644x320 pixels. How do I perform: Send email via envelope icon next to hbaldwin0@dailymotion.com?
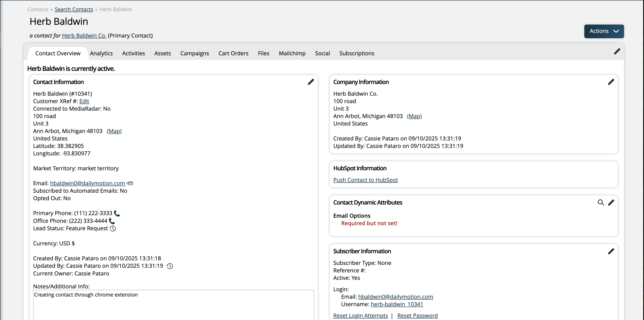coord(130,183)
